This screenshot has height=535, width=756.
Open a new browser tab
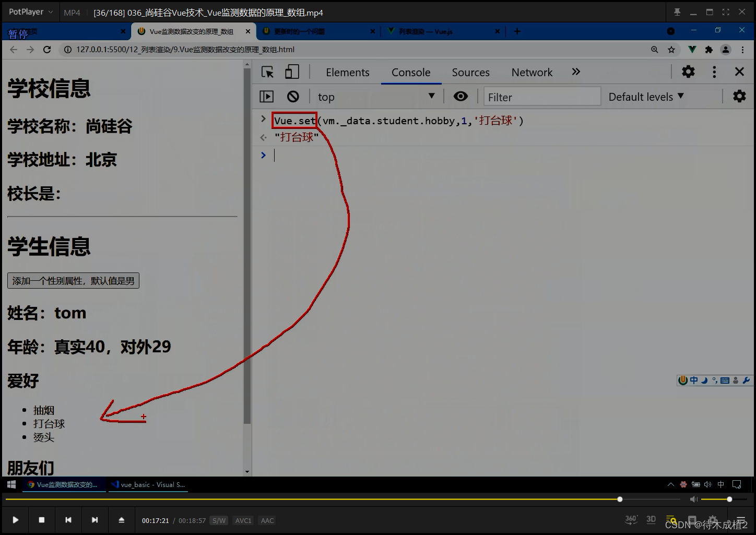517,31
